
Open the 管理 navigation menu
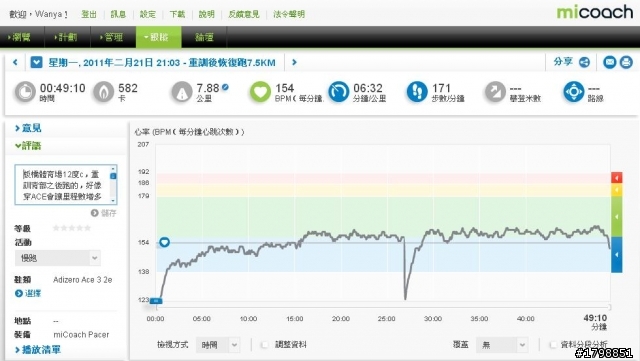[111, 37]
